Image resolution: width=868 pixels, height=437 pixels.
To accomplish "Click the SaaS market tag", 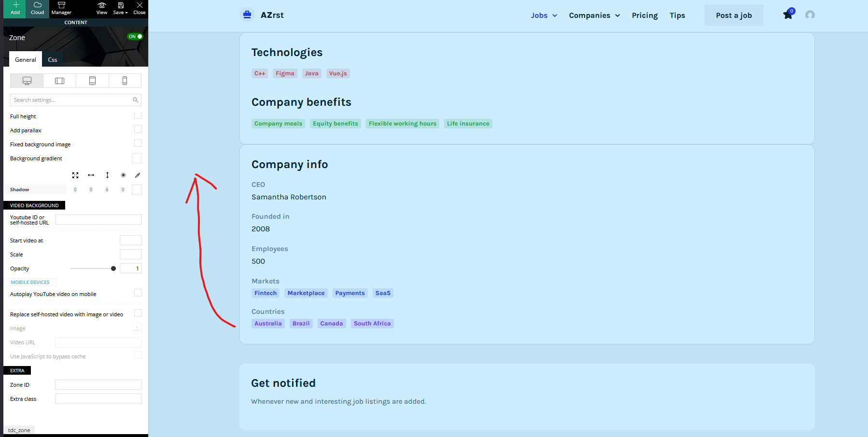I will coord(383,293).
